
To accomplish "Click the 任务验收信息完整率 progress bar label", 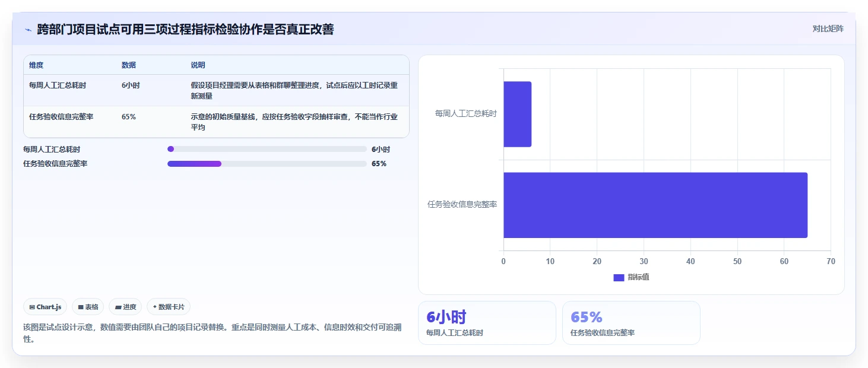I will click(55, 164).
